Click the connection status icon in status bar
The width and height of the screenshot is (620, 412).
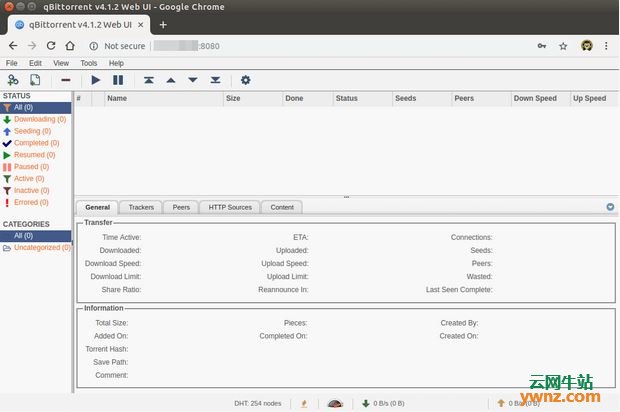click(304, 403)
